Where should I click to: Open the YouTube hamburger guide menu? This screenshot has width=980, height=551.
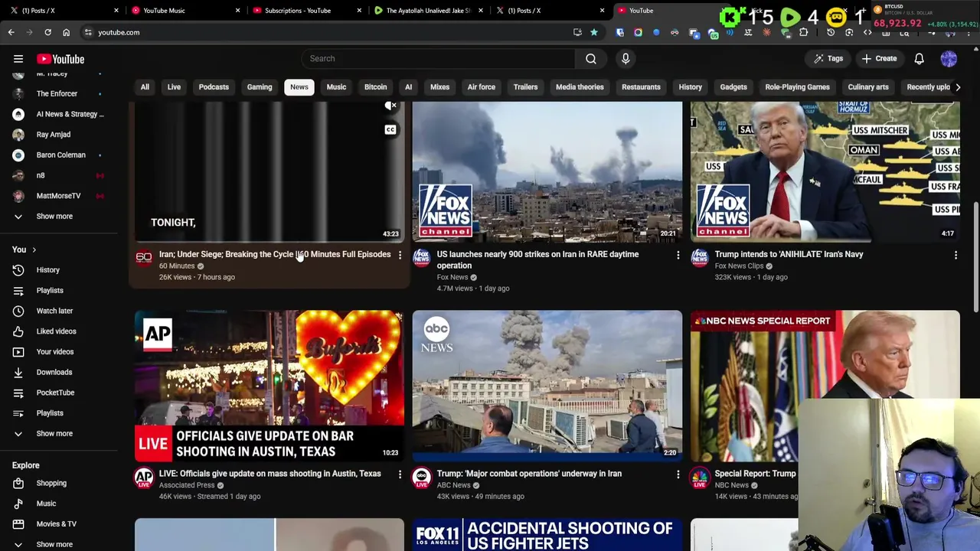pos(18,59)
